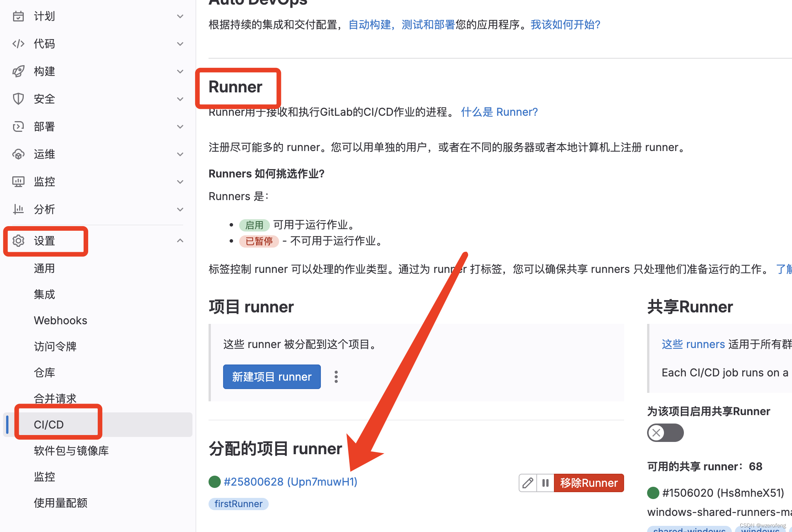Open the 这些 runners link
The width and height of the screenshot is (792, 532).
[693, 344]
